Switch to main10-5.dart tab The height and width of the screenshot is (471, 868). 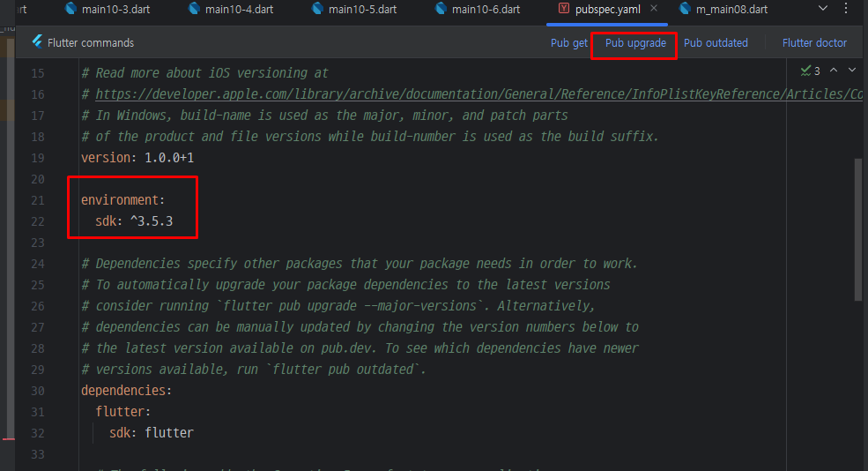click(x=355, y=10)
